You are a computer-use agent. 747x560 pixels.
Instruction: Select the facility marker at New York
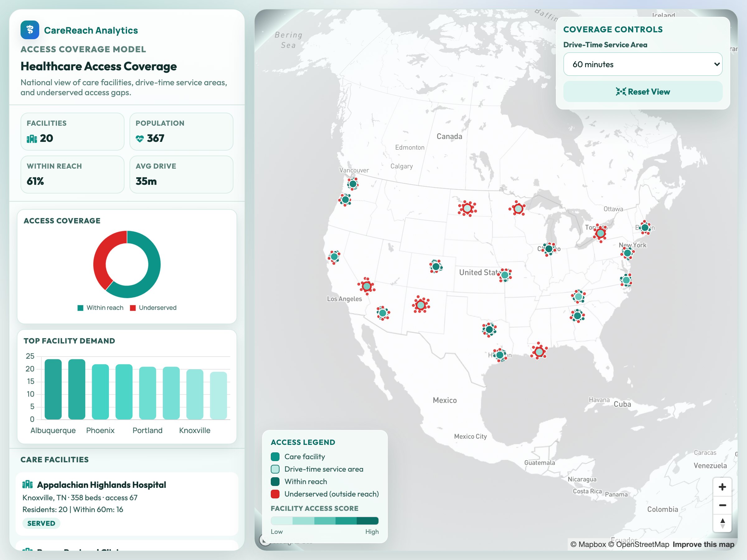coord(627,253)
